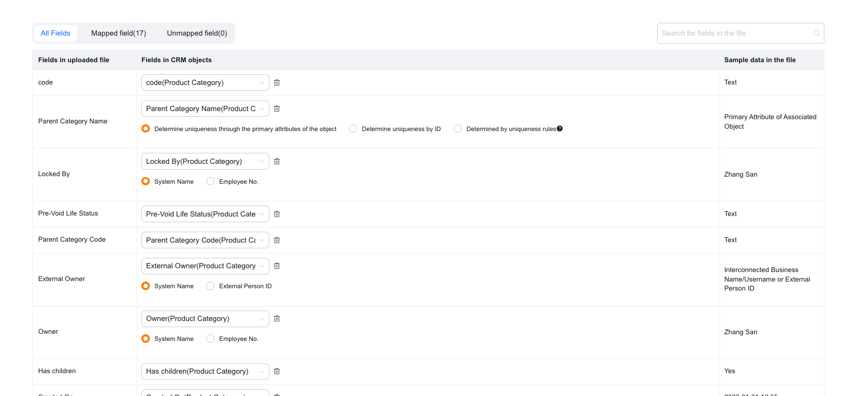Screen dimensions: 868x396
Task: Expand the Has children mapping dropdown
Action: [205, 371]
